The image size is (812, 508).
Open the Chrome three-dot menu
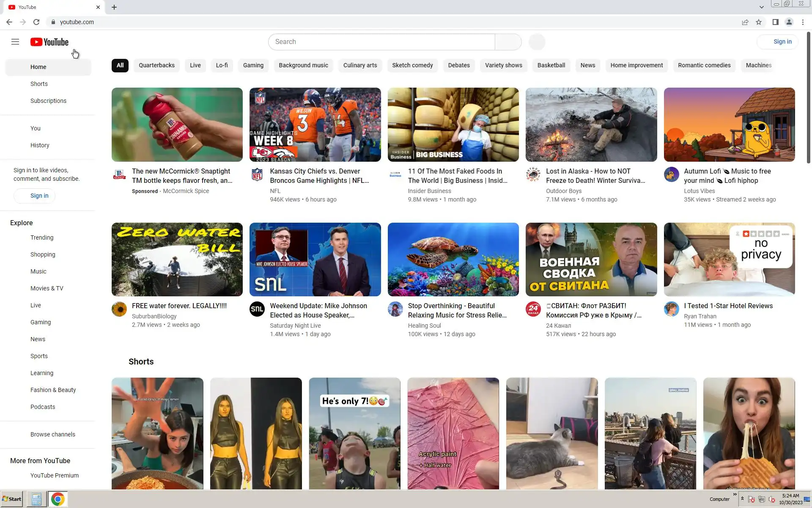(803, 22)
